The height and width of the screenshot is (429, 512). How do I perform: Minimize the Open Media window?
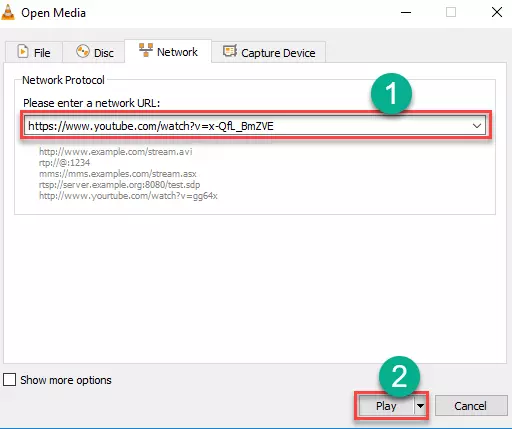point(406,12)
